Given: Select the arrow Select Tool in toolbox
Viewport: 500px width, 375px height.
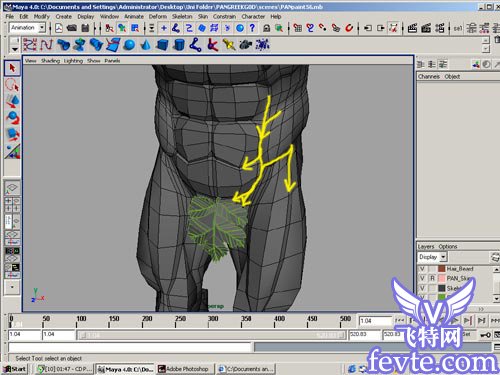Looking at the screenshot, I should coord(12,68).
